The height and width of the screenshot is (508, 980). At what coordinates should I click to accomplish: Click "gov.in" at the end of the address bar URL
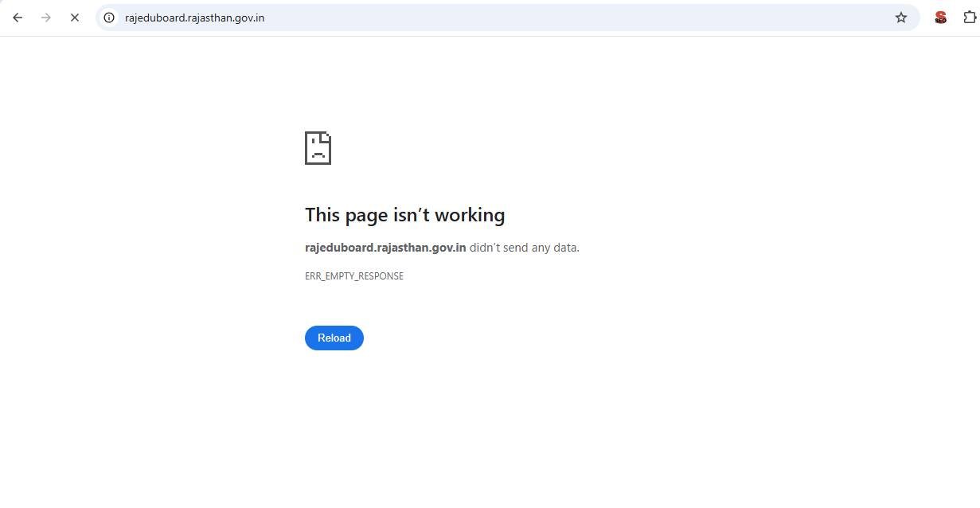[x=249, y=18]
